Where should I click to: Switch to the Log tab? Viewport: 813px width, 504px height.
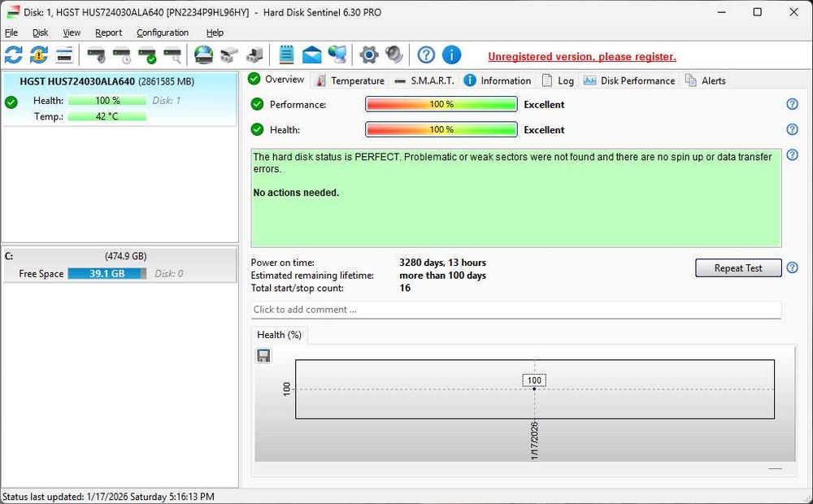pos(558,81)
